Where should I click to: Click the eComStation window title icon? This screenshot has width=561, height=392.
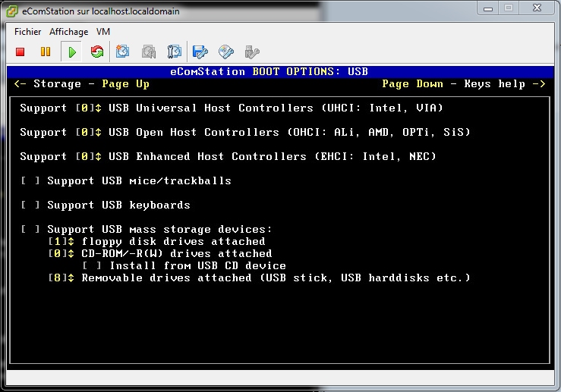pyautogui.click(x=12, y=11)
